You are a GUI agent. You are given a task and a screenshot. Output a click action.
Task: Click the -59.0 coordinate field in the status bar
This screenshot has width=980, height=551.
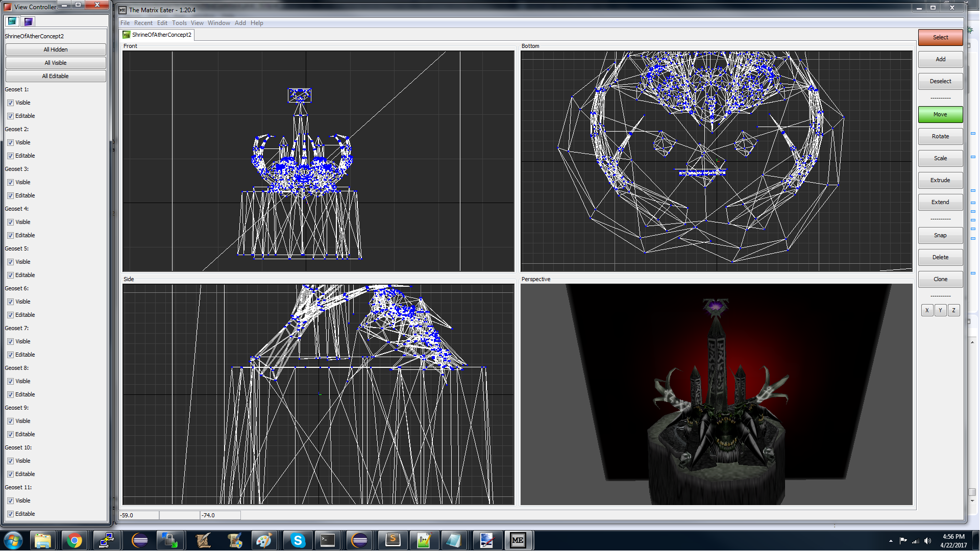(x=139, y=515)
